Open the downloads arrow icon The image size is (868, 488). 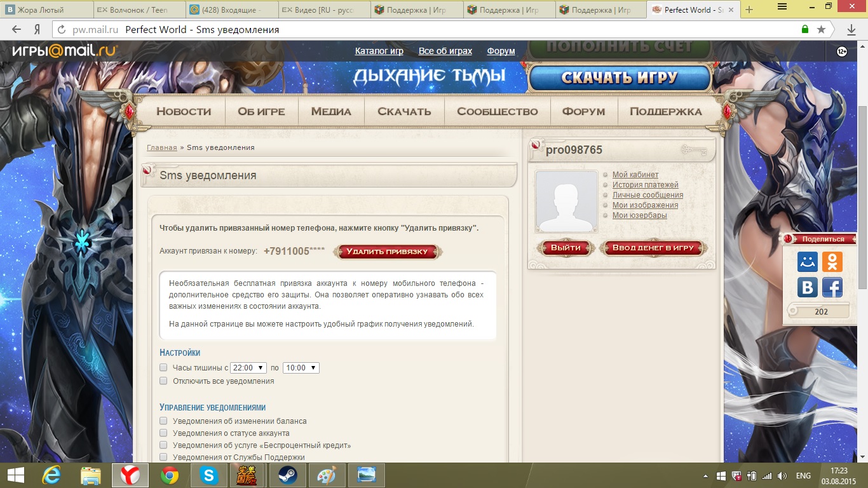tap(851, 29)
